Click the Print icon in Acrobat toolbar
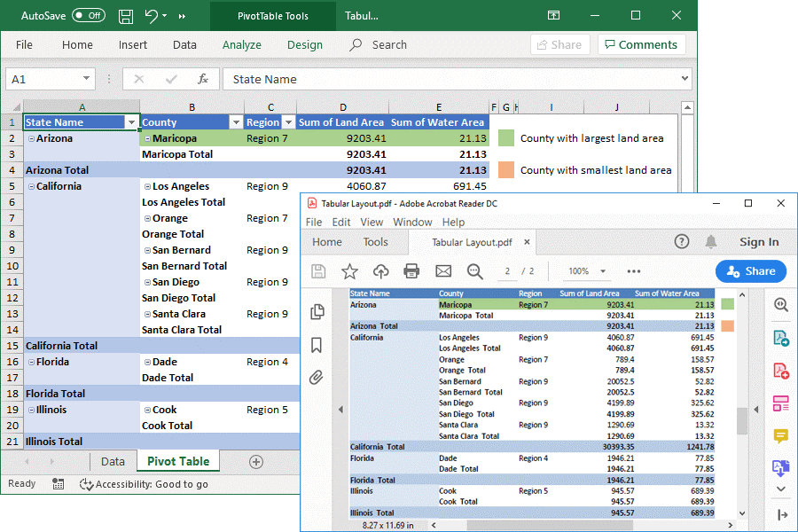 (411, 271)
